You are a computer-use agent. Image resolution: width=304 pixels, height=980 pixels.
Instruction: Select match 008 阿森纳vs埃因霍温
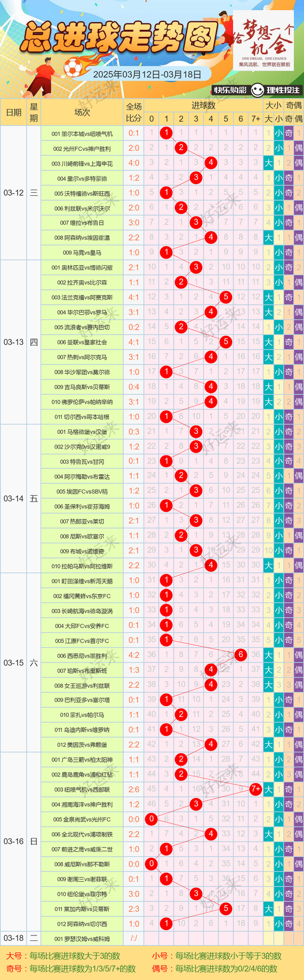[82, 237]
